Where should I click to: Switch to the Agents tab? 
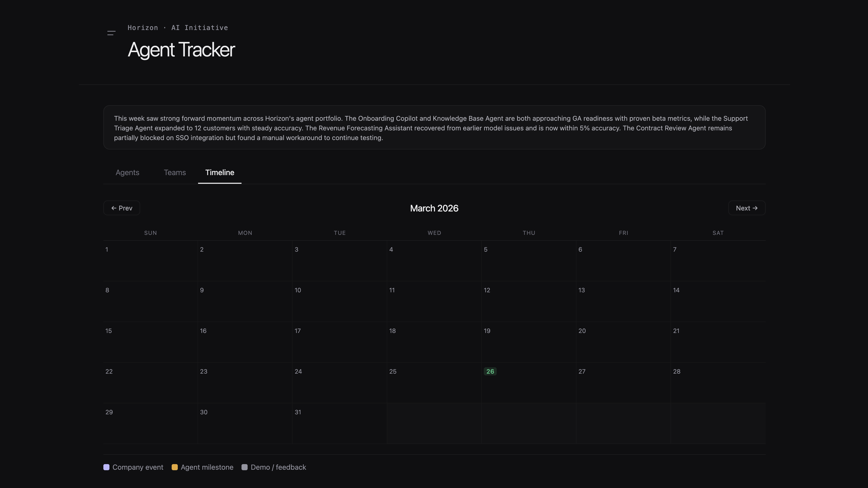(x=127, y=172)
